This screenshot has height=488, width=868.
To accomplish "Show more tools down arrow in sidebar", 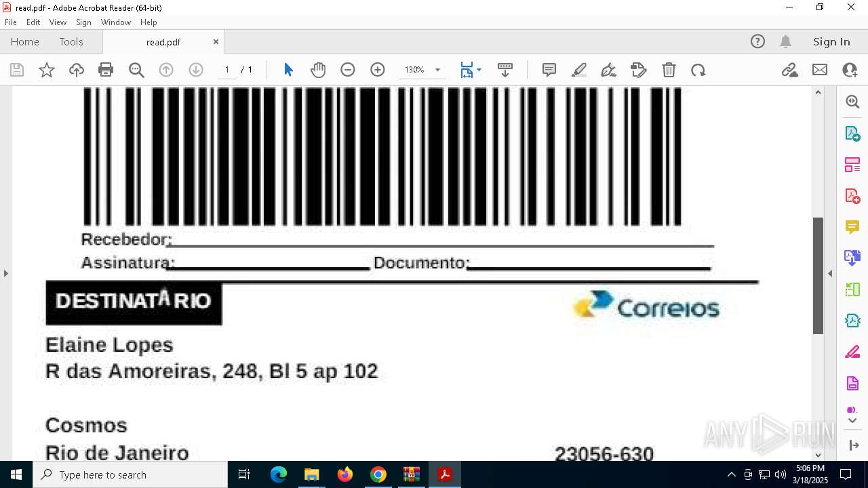I will coord(852,422).
